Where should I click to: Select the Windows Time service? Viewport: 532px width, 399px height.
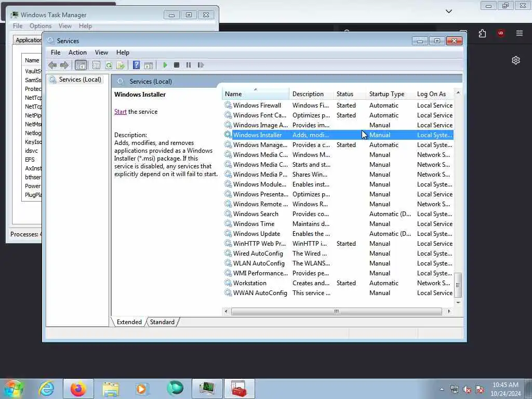338,224
